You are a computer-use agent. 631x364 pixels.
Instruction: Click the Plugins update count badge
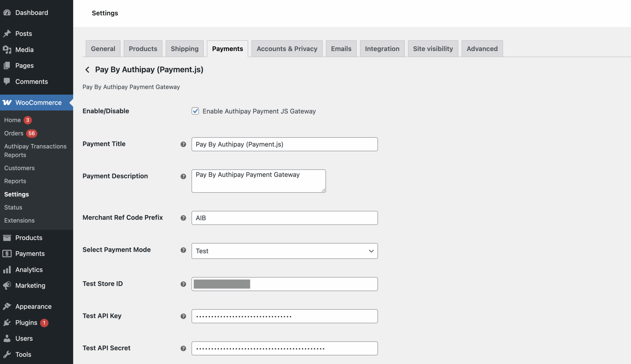coord(44,323)
